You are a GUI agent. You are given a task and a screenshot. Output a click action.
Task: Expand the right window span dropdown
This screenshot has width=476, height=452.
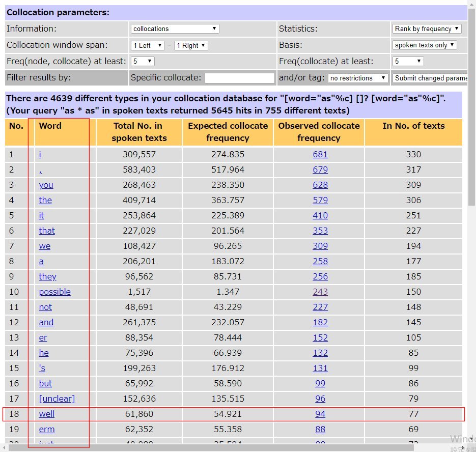[x=191, y=45]
